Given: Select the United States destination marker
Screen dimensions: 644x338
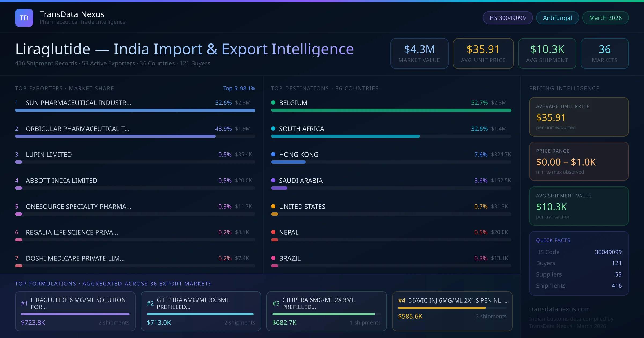Looking at the screenshot, I should [273, 207].
